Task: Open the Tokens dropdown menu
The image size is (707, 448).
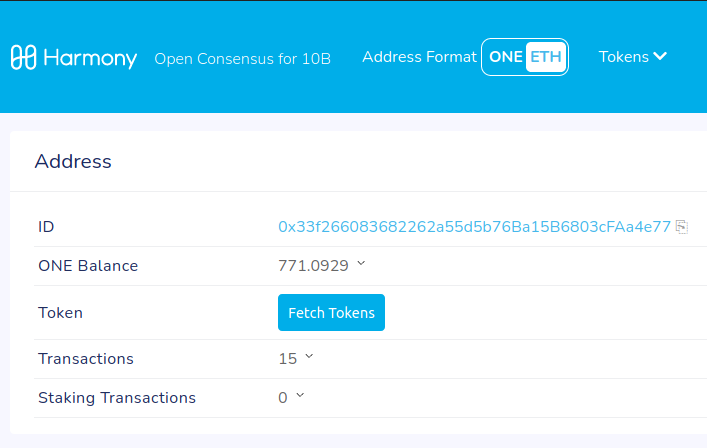Action: [633, 57]
